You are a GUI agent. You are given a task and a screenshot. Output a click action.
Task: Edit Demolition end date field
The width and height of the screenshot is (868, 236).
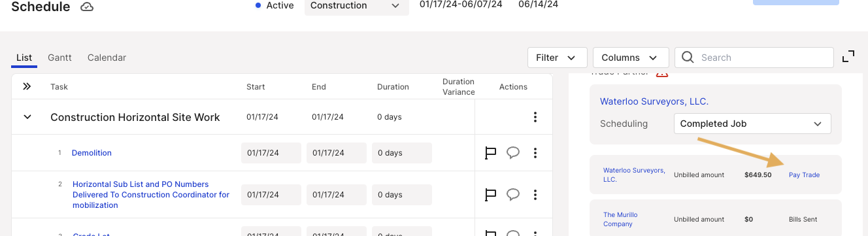pyautogui.click(x=337, y=153)
